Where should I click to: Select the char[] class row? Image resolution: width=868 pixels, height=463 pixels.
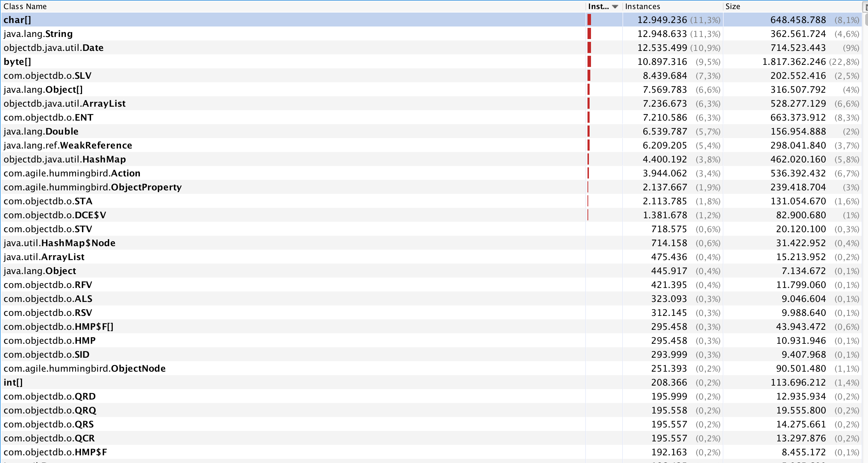tap(431, 20)
